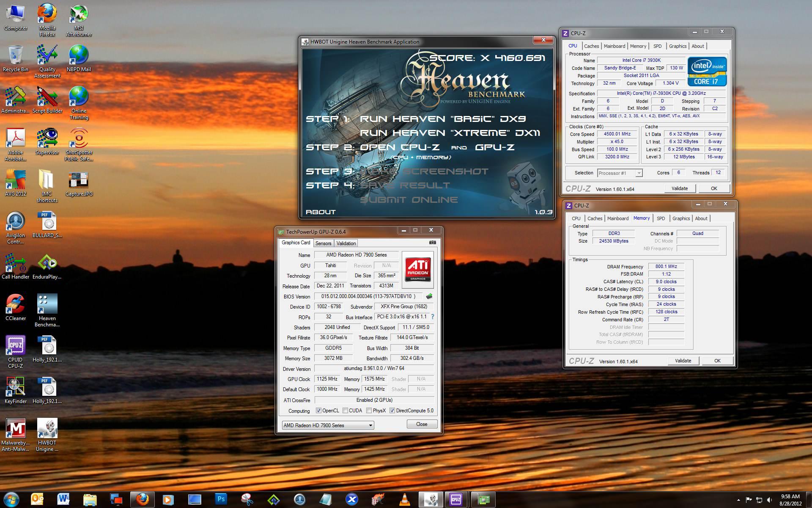812x508 pixels.
Task: Click Validate in the CPU-Z Memory window
Action: (x=683, y=361)
